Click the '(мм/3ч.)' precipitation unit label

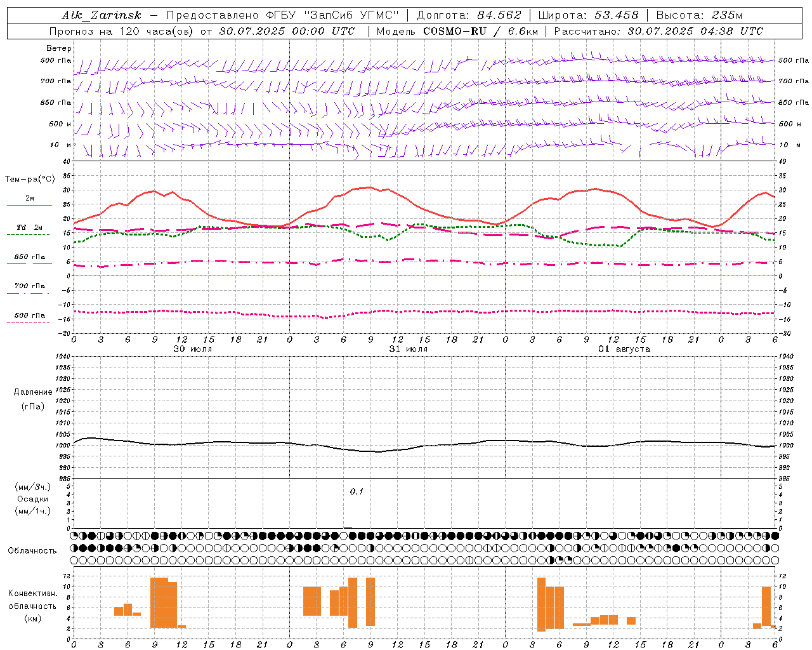33,487
